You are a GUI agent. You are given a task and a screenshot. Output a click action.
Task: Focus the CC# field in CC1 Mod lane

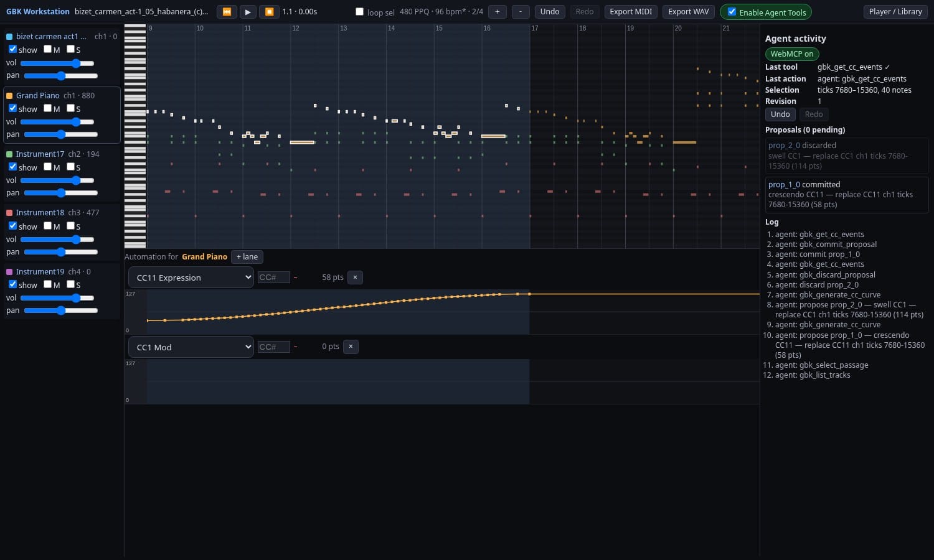pos(274,347)
